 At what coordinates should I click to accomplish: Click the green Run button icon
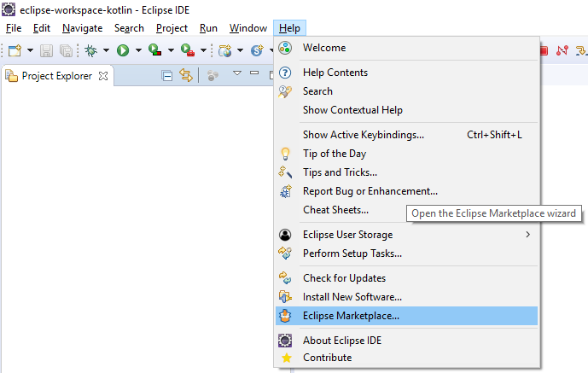pos(123,50)
